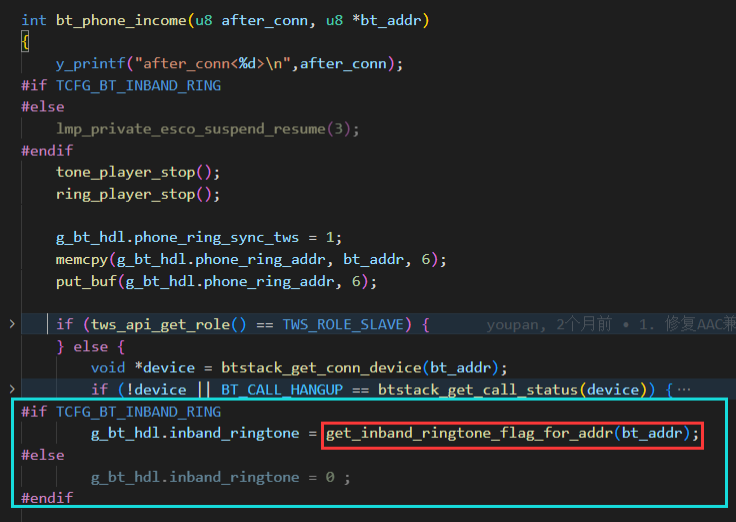
Task: Click second #else directive near bottom
Action: click(x=43, y=455)
